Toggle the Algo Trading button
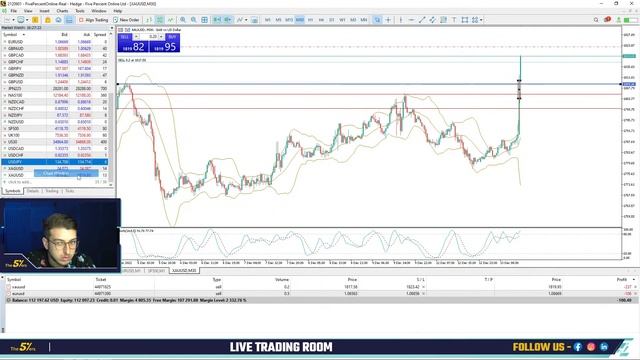The image size is (640, 360). click(x=93, y=20)
